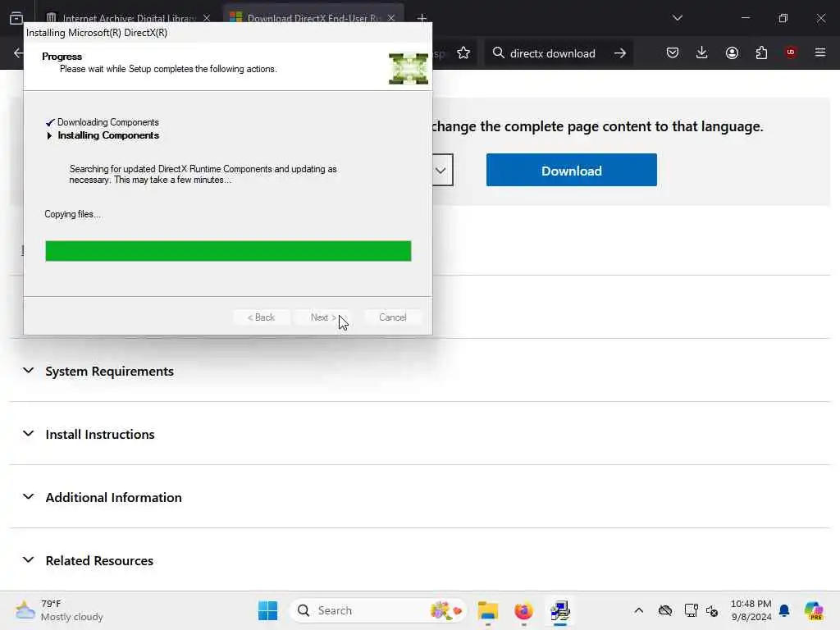Click the 'Copying files...' status text

click(x=72, y=214)
